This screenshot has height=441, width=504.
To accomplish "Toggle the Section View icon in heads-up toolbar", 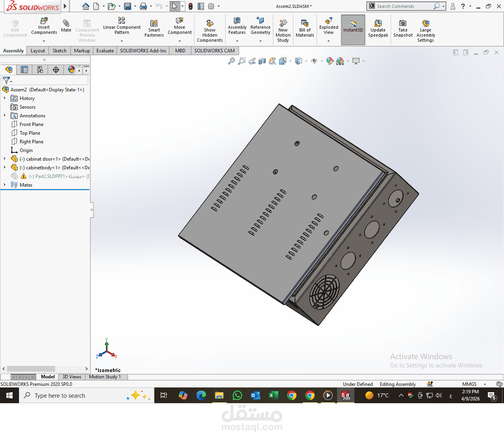I will point(262,61).
